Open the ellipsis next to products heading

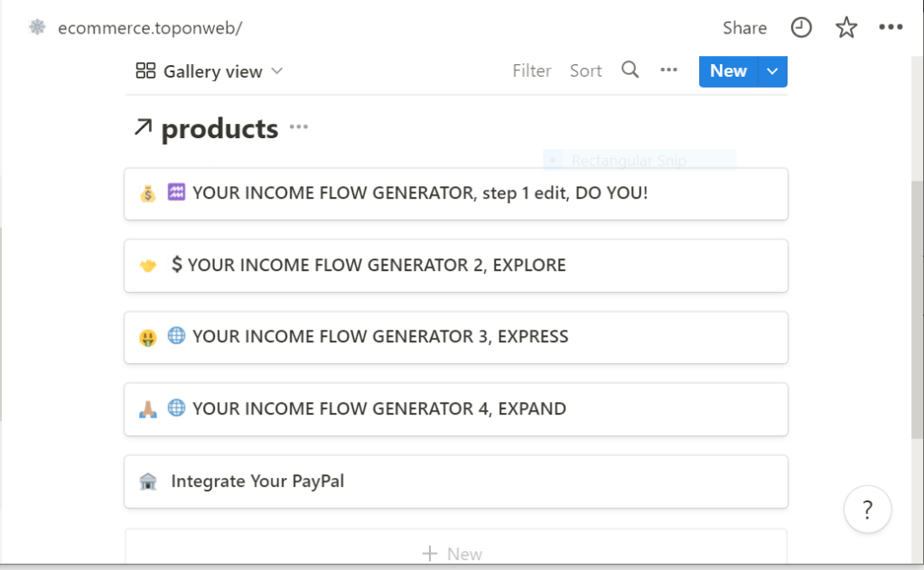tap(299, 128)
